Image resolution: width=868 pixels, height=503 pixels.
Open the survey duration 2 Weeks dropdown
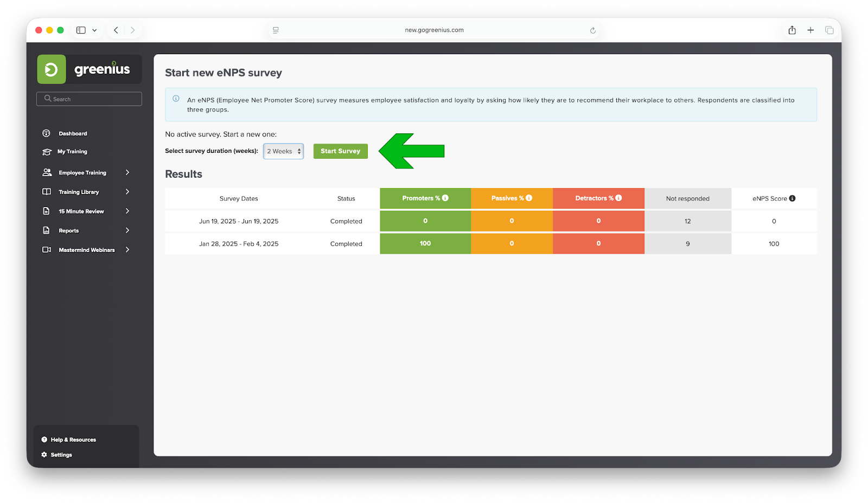coord(283,151)
